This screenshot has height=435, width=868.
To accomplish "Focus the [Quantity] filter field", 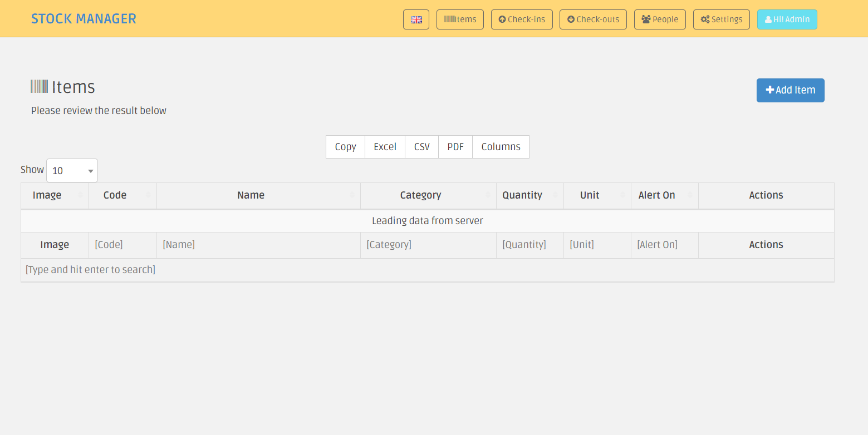I will (x=530, y=245).
